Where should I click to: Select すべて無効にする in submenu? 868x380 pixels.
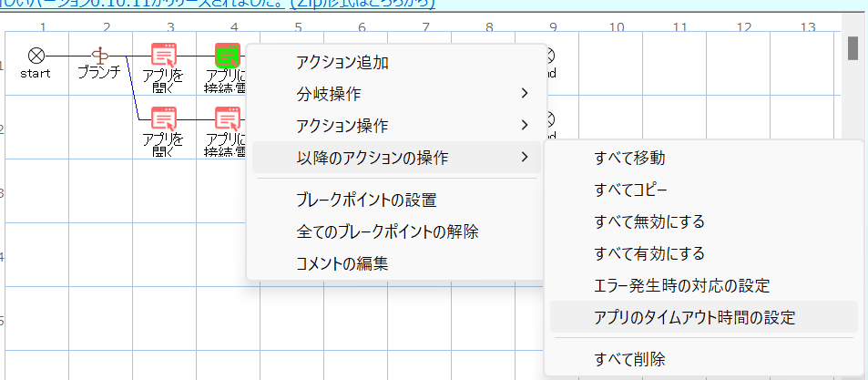(x=649, y=221)
